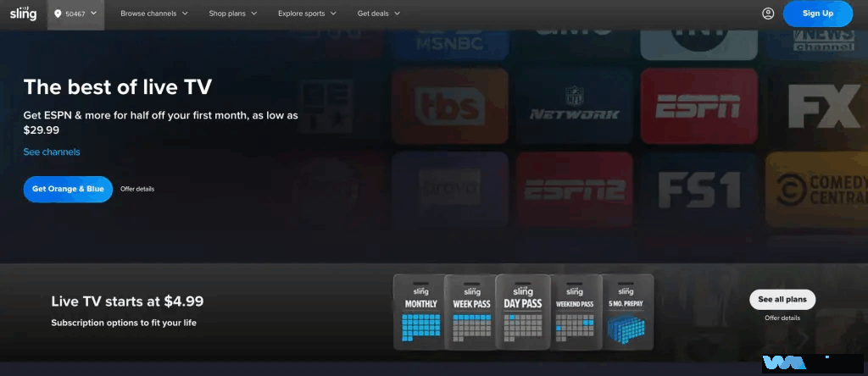
Task: Click the FX channel tile
Action: (817, 106)
